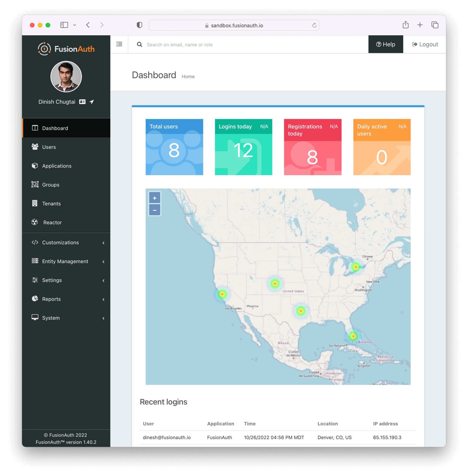The height and width of the screenshot is (476, 468).
Task: Go back in browser history
Action: (88, 25)
